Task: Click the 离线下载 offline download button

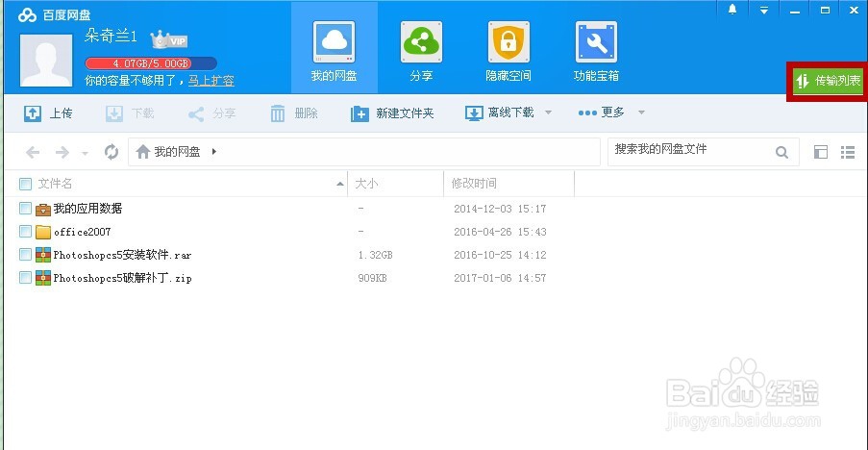Action: click(500, 113)
